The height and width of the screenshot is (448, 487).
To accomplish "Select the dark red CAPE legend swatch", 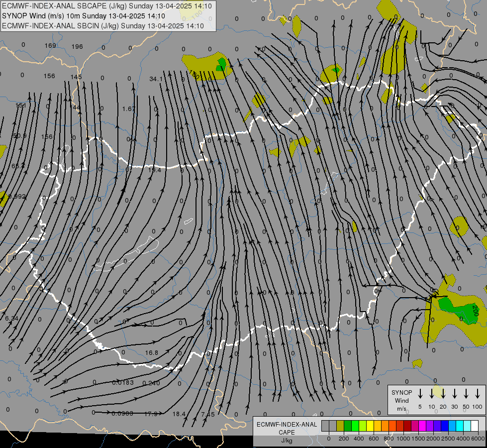I will (407, 426).
